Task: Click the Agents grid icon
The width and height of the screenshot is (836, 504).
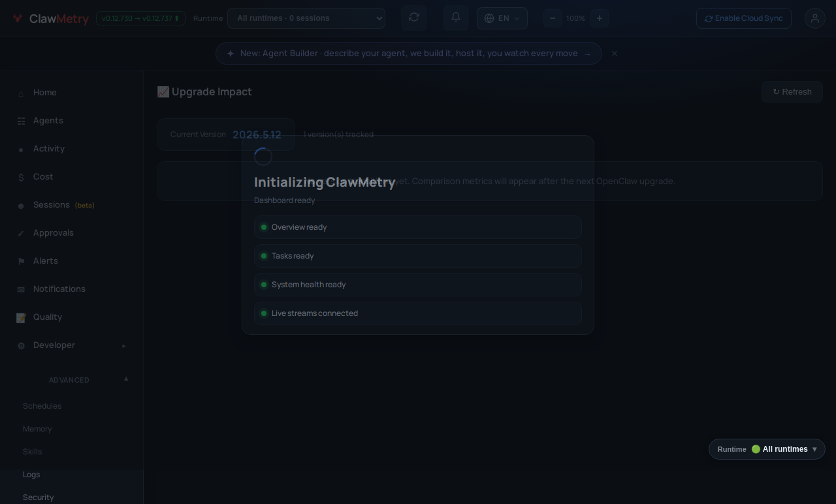Action: (21, 121)
